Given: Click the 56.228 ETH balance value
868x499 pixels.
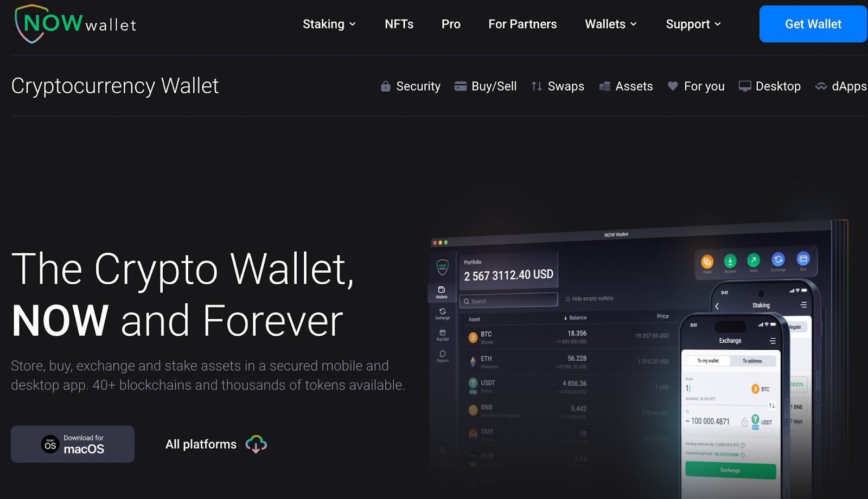Looking at the screenshot, I should coord(577,359).
